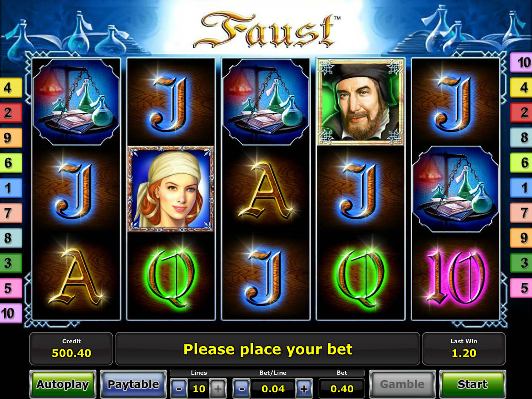
Task: Select payline 4 marker on left side
Action: point(11,88)
